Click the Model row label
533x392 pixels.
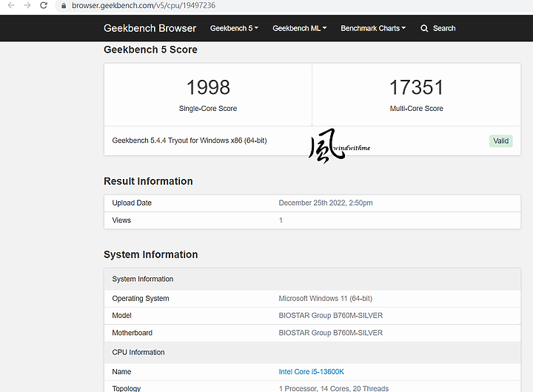(121, 316)
